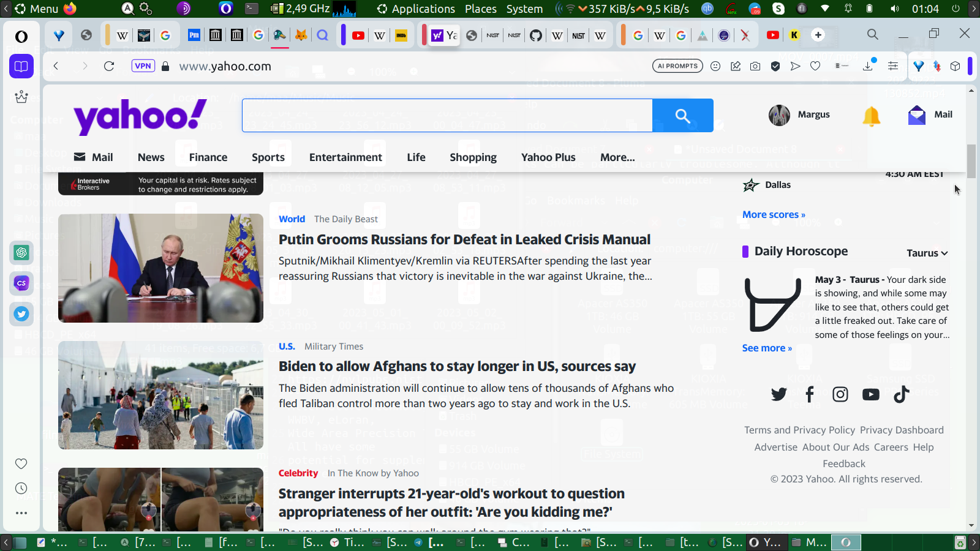This screenshot has width=980, height=551.
Task: Open Yahoo Facebook icon
Action: coord(810,394)
